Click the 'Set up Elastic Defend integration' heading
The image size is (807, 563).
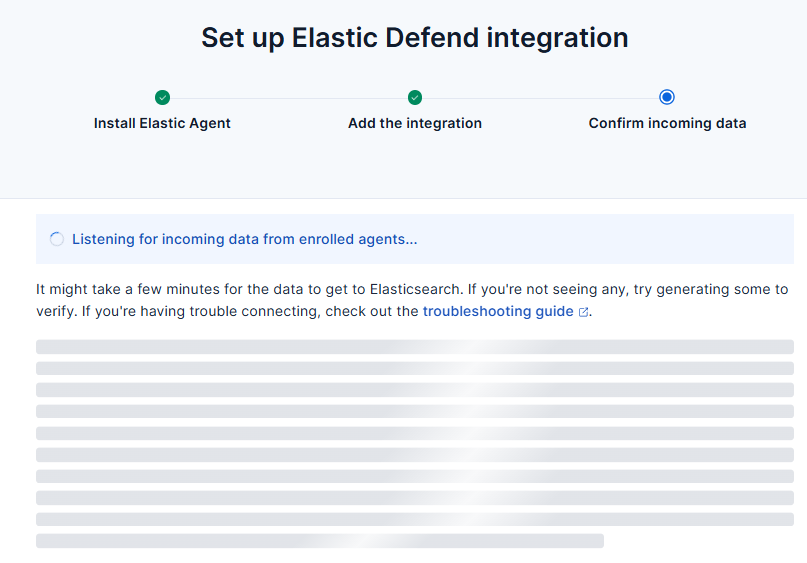pyautogui.click(x=415, y=38)
